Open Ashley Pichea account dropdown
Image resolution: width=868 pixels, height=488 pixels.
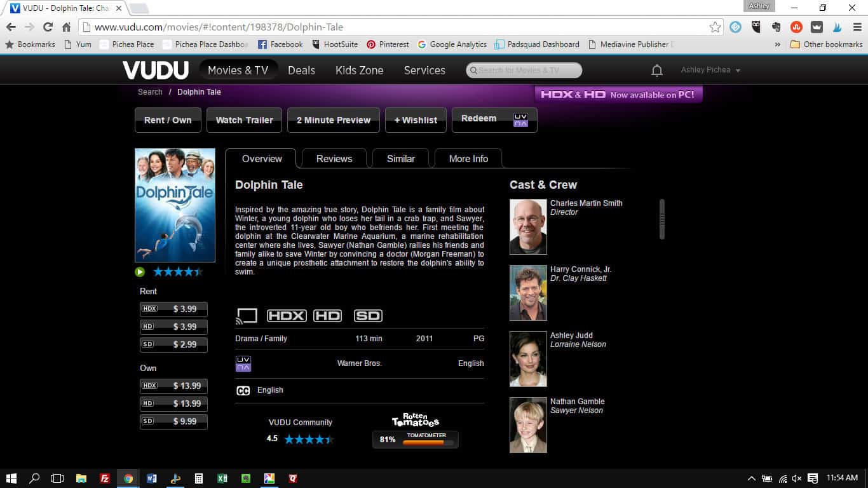tap(710, 70)
